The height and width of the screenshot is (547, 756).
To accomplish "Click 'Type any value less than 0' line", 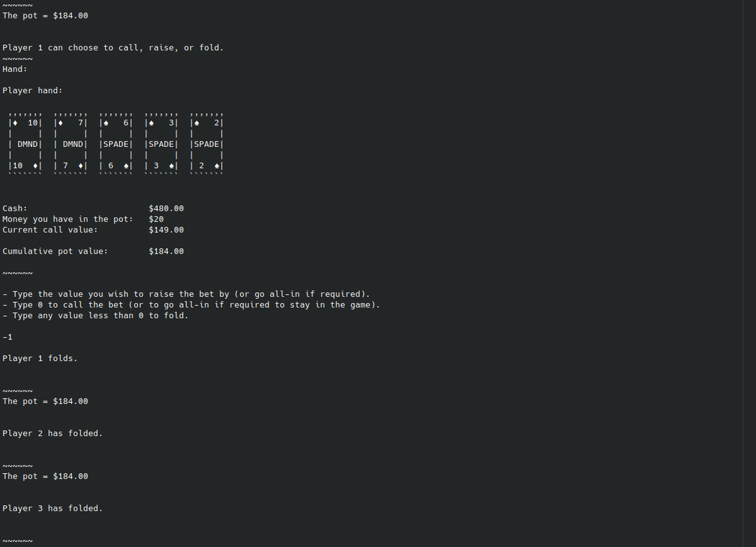I will (x=96, y=315).
